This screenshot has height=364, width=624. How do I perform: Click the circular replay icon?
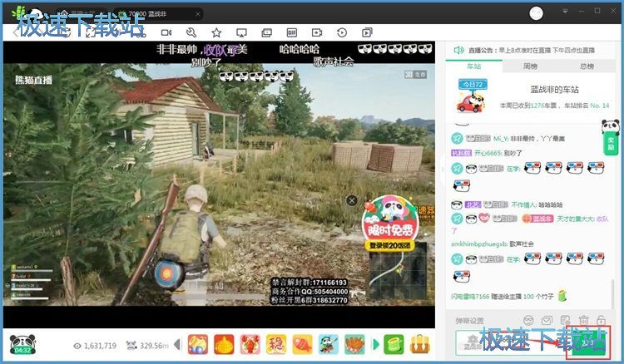(342, 32)
